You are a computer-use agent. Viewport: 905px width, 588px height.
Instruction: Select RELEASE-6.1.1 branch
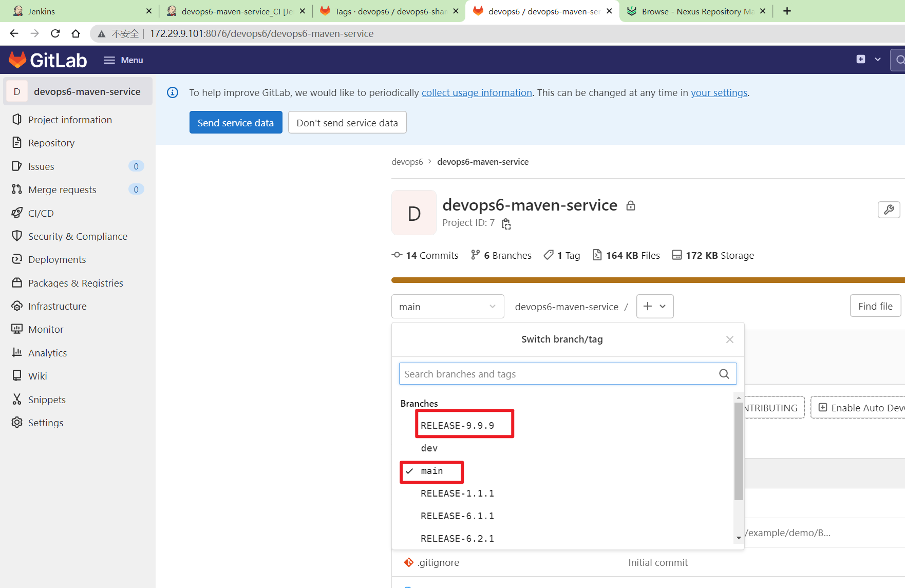pyautogui.click(x=458, y=516)
